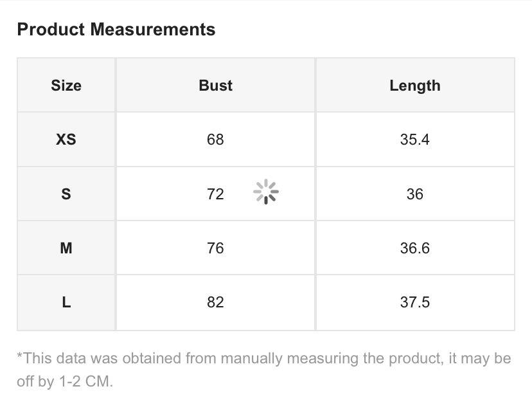The height and width of the screenshot is (409, 532).
Task: Select the Size column header
Action: [66, 86]
